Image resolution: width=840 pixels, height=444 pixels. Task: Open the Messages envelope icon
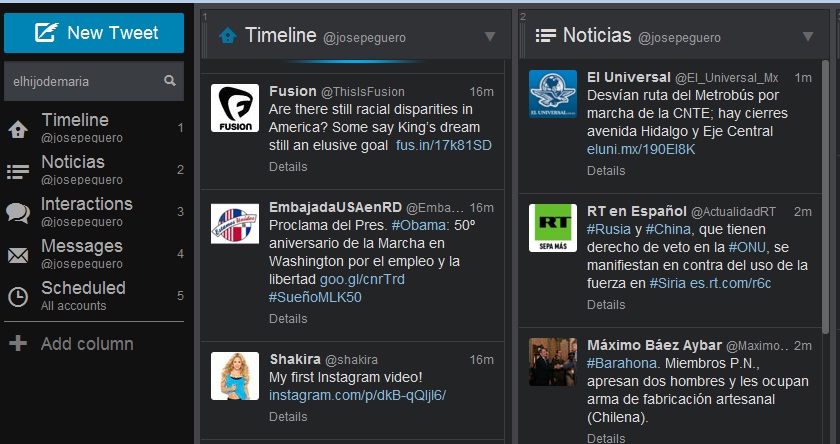[x=18, y=255]
